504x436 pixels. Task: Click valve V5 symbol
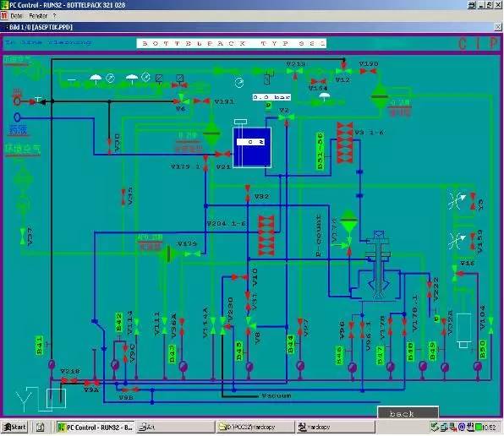(x=473, y=201)
